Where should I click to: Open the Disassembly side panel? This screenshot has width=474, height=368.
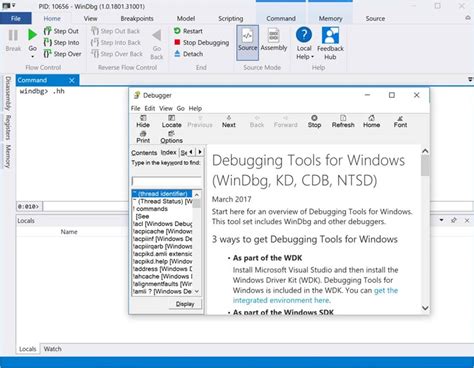point(8,93)
